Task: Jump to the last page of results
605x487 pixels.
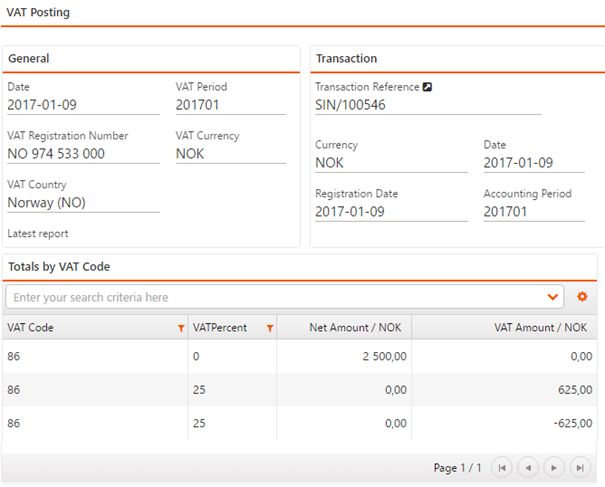Action: pyautogui.click(x=580, y=467)
